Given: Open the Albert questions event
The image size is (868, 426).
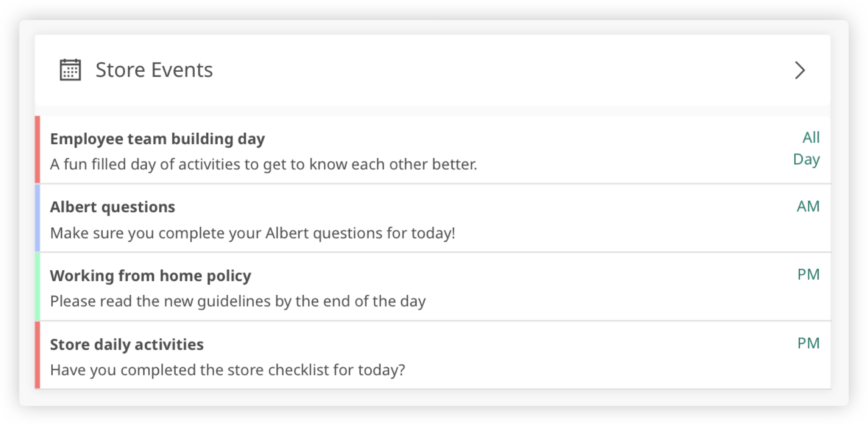Looking at the screenshot, I should tap(112, 207).
